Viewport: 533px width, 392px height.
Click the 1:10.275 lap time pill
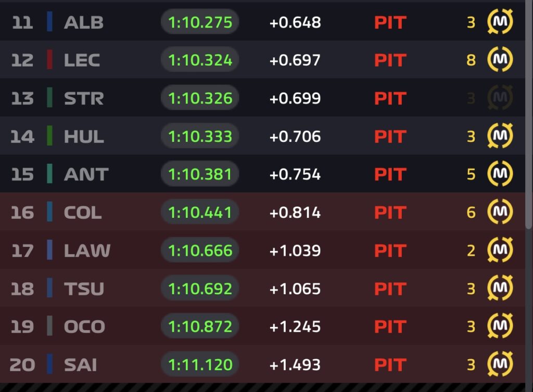(200, 22)
